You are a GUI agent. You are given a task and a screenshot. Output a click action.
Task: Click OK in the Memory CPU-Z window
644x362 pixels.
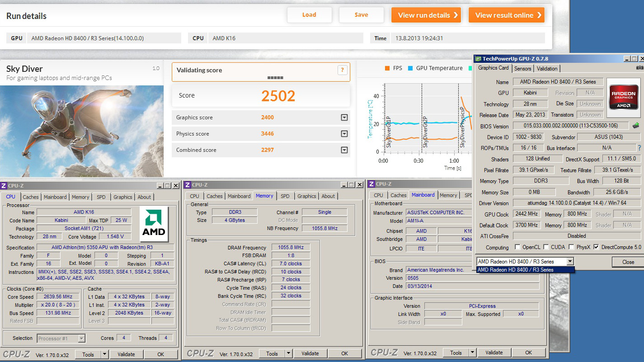coord(344,354)
